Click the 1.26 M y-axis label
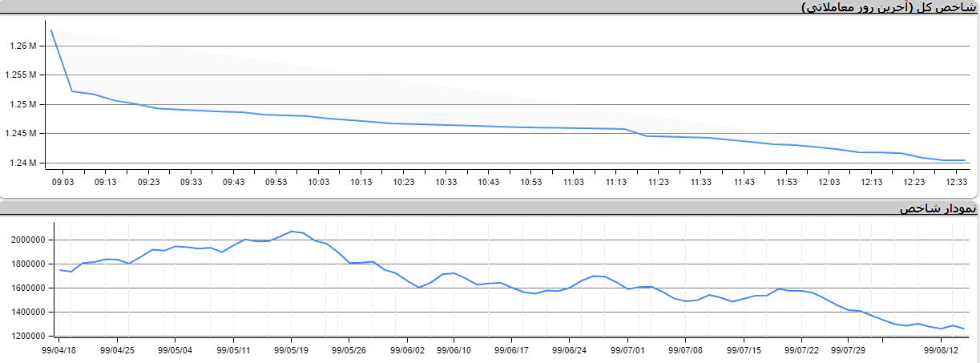Screen dimensions: 980x363 [22, 46]
